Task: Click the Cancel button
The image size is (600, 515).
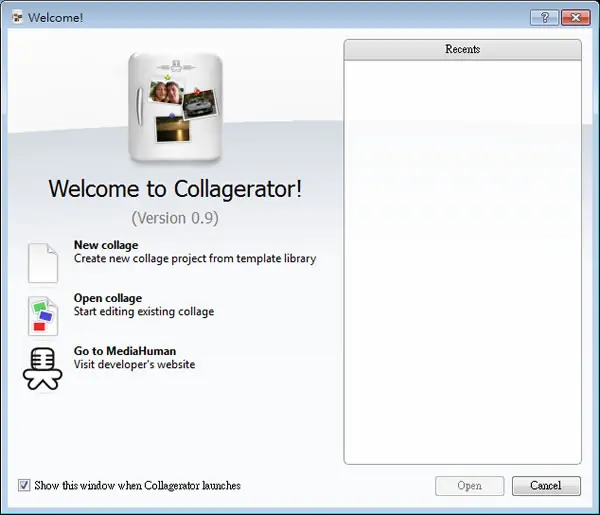Action: (546, 486)
